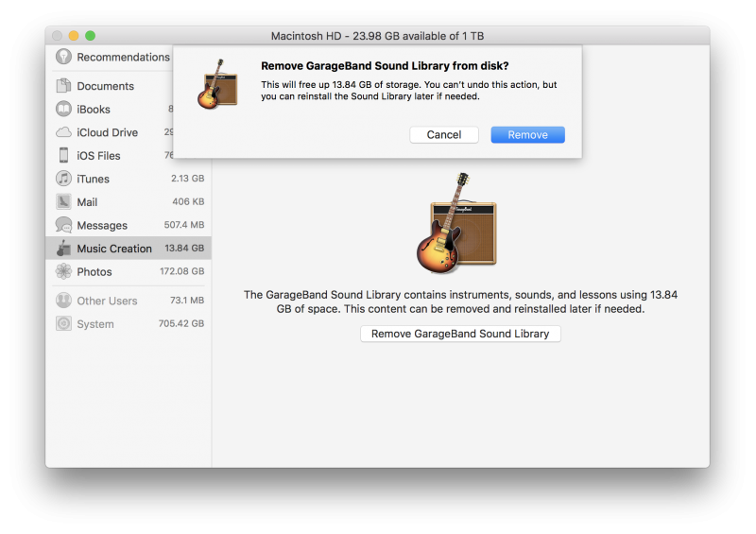The image size is (756, 534).
Task: Click the System 705.42 GB size value
Action: pos(181,323)
